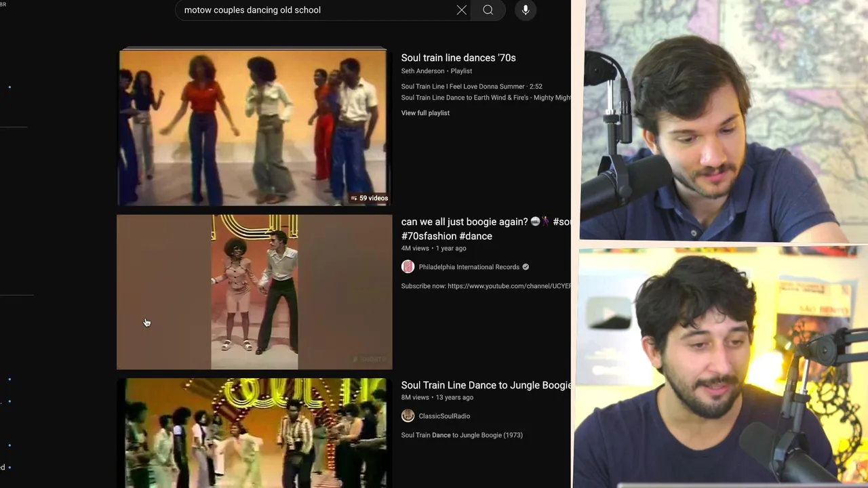Viewport: 868px width, 488px height.
Task: Clear the search box with the X icon
Action: 461,10
